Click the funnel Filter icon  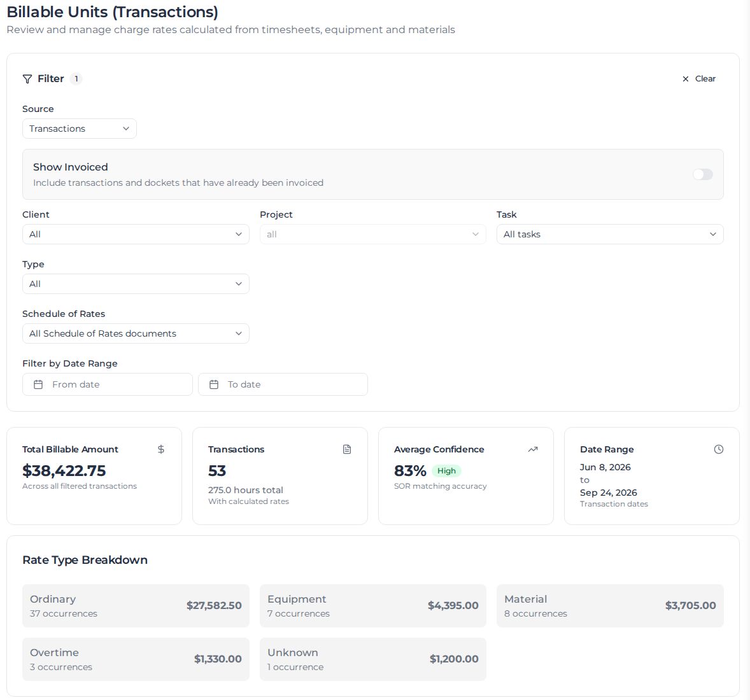[x=27, y=79]
